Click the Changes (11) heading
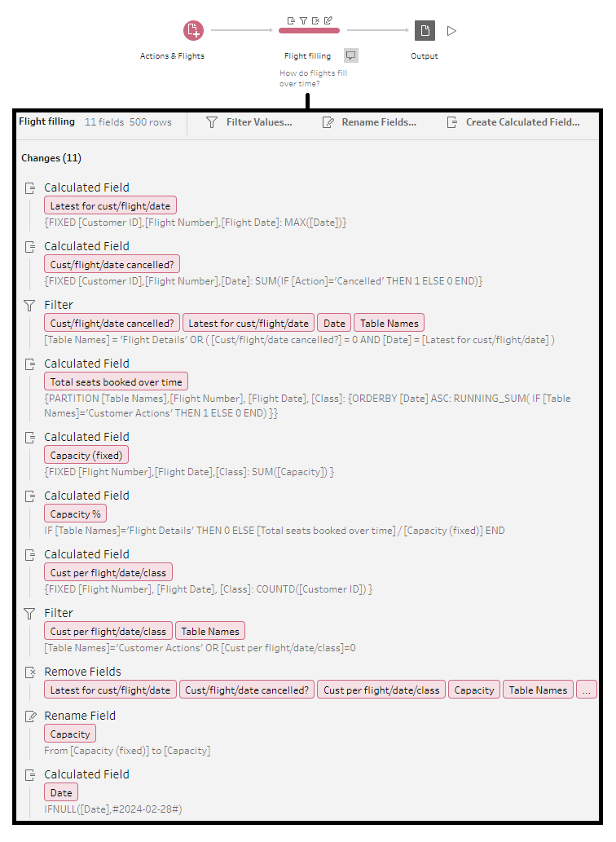 pyautogui.click(x=51, y=158)
